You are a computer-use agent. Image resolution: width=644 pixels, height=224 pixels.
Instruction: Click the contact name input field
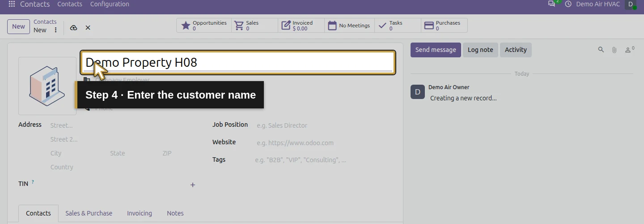[238, 62]
